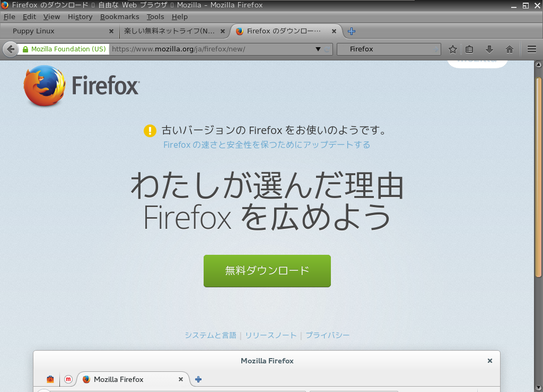Select the Firefox のダウンロード tab
Screen dimensions: 543x392
click(287, 31)
